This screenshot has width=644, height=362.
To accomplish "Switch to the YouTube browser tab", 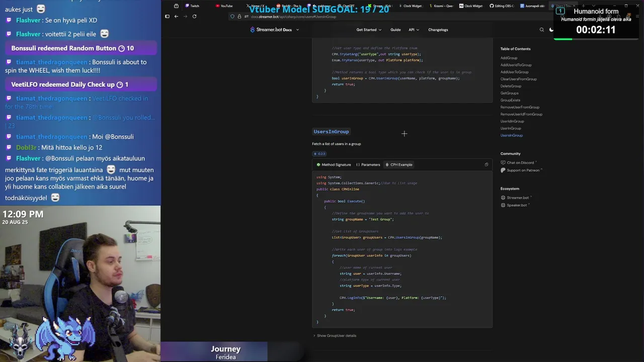I will coord(224,6).
